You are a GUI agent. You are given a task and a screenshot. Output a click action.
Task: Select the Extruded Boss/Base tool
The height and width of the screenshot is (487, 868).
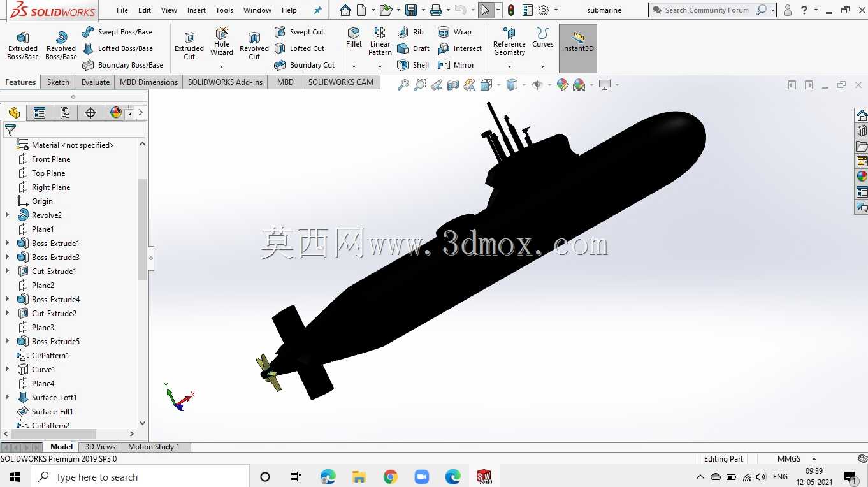click(x=23, y=46)
